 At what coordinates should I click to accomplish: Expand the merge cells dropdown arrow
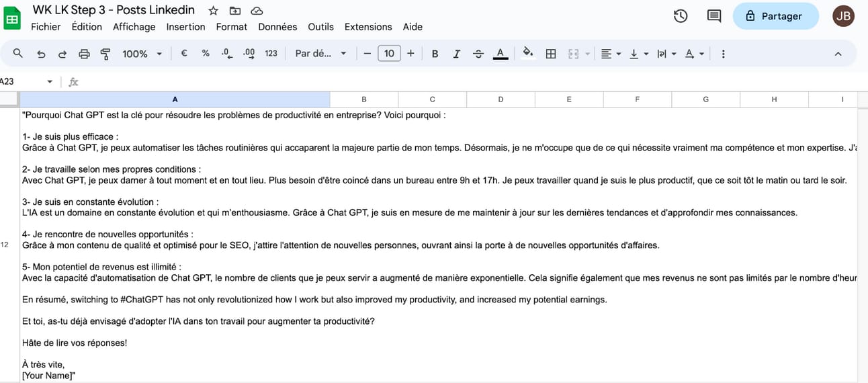588,54
